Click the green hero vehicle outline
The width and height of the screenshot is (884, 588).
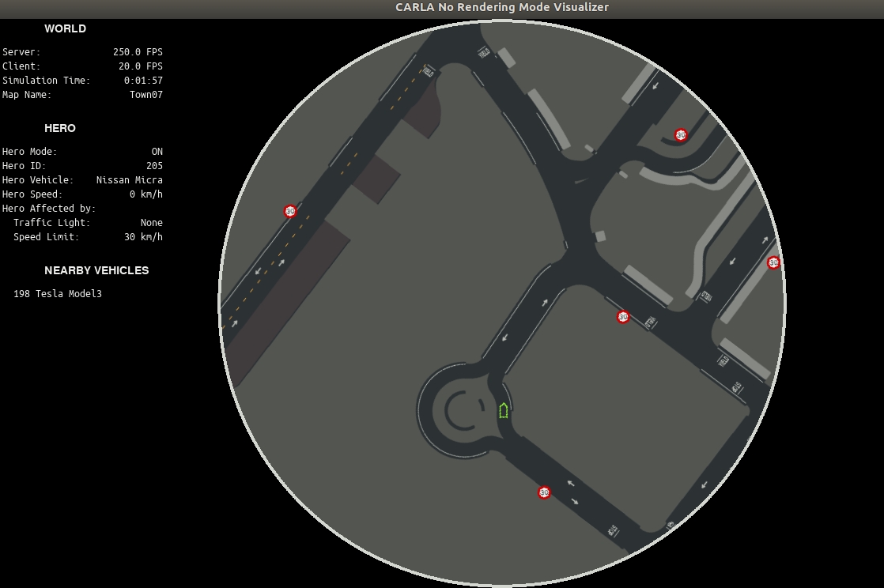504,410
